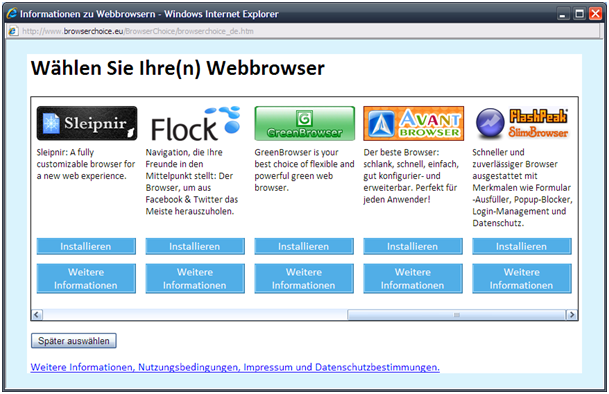Viewport: 609px width, 394px height.
Task: Click the Flock browser logo
Action: point(195,124)
